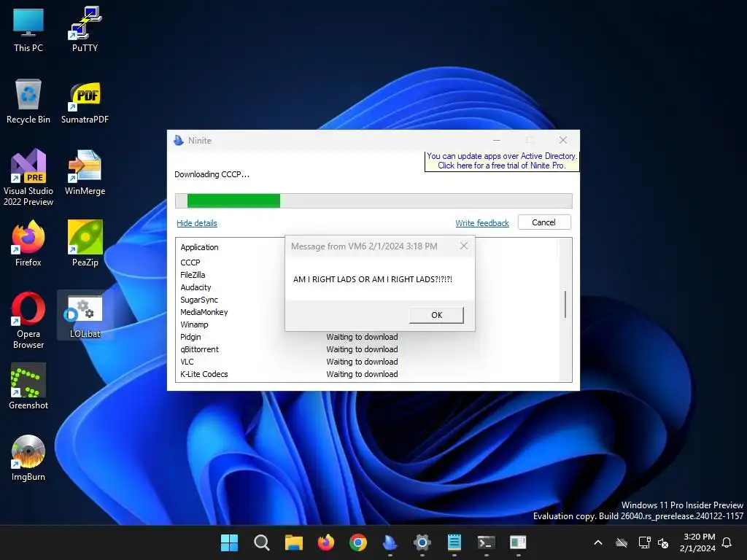Click the Ninite title bar icon

179,140
